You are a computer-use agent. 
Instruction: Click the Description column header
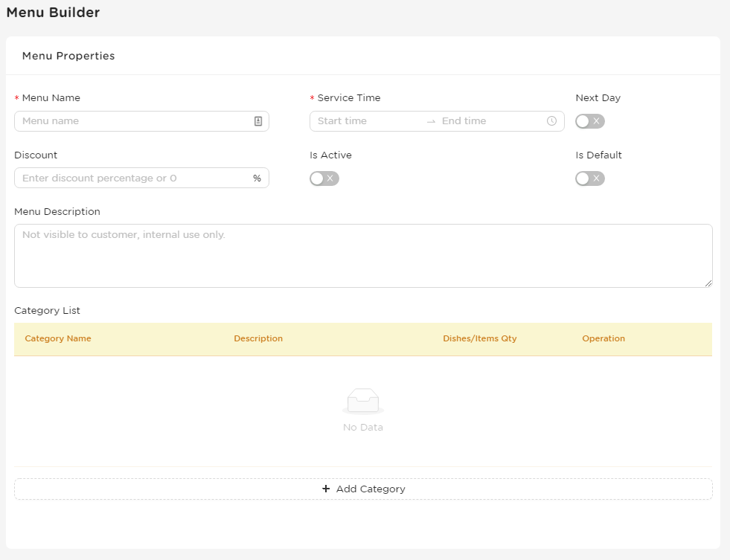pos(258,338)
